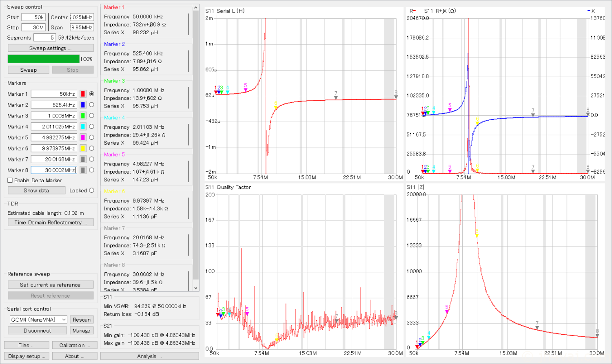
Task: Select the Marker 3 radio button
Action: pyautogui.click(x=91, y=116)
